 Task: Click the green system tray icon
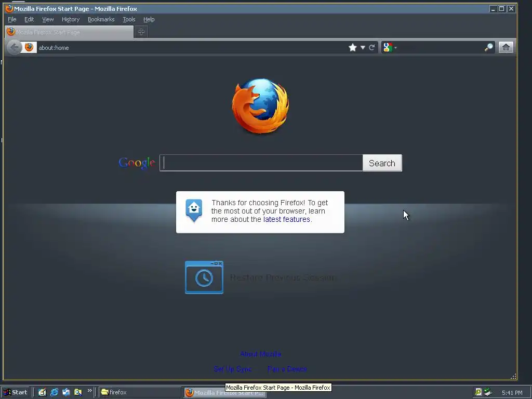[478, 392]
